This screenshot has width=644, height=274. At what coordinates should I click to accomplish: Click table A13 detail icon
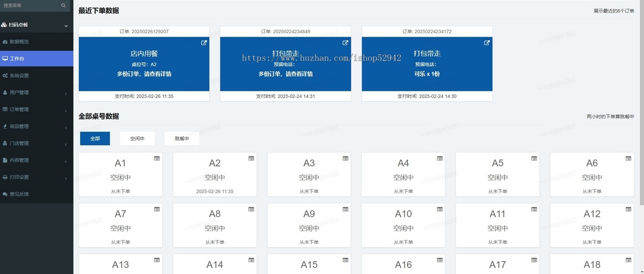click(x=157, y=260)
